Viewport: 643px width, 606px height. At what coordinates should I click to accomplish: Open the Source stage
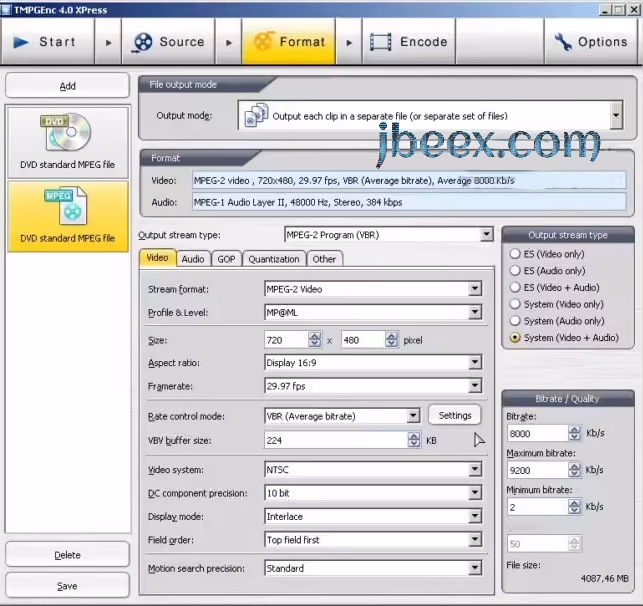[168, 41]
